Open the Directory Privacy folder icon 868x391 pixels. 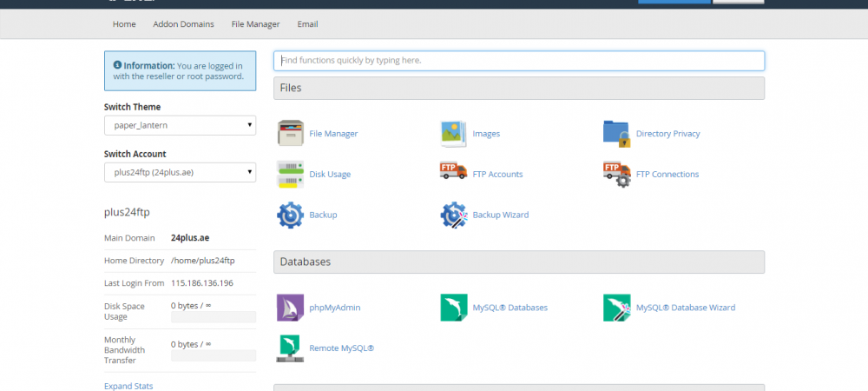(616, 134)
